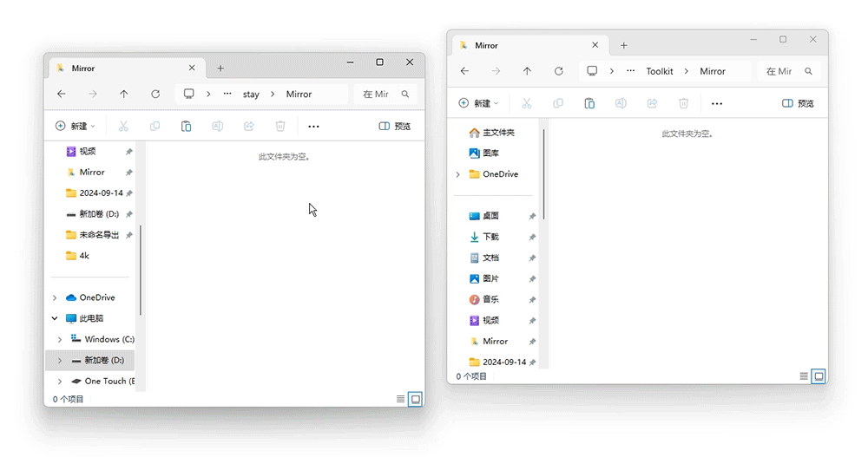Click This PC monitor icon in right address bar
This screenshot has width=868, height=457.
(x=592, y=71)
